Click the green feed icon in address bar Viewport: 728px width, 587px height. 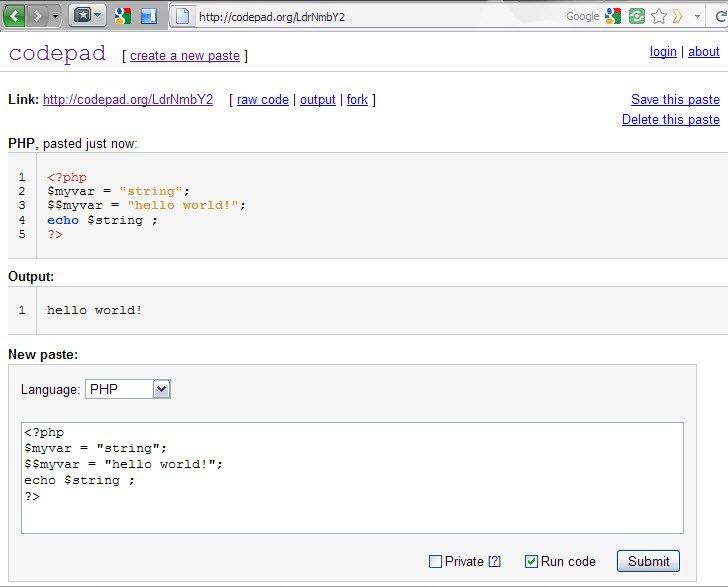point(637,17)
